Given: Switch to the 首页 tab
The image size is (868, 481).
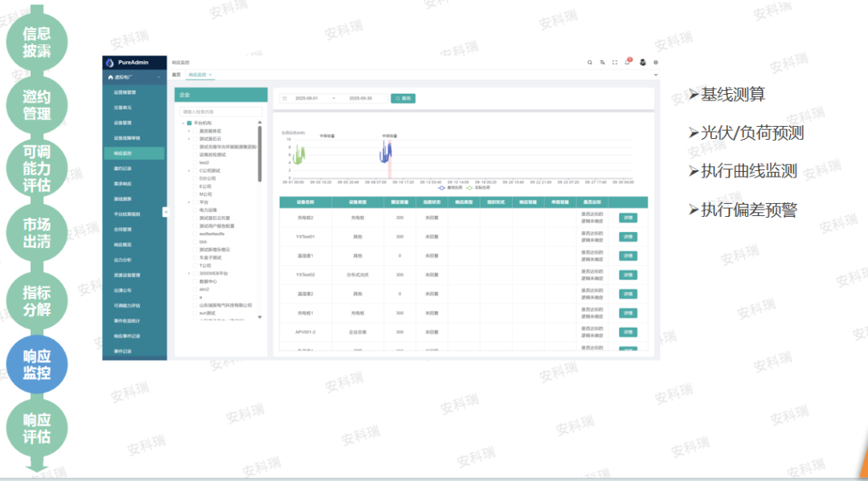Looking at the screenshot, I should coord(177,75).
